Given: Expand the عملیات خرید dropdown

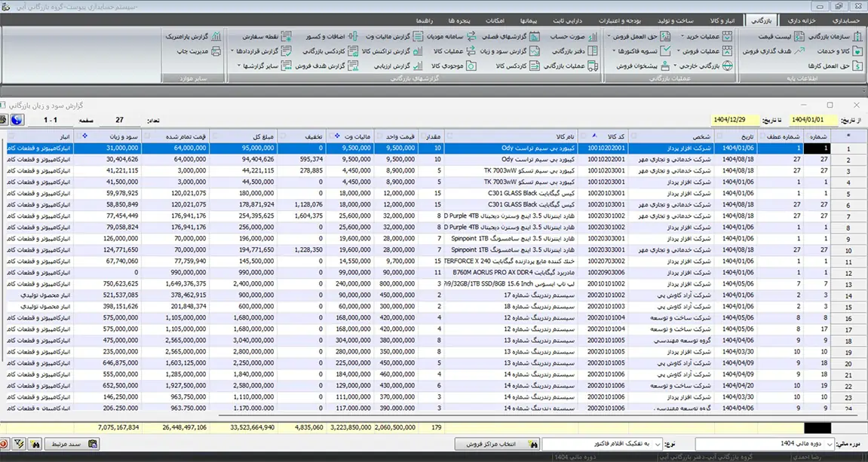Looking at the screenshot, I should (701, 36).
